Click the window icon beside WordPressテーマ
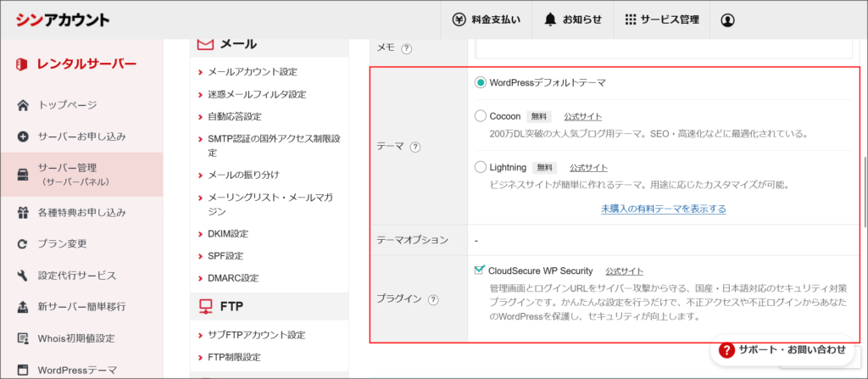Image resolution: width=868 pixels, height=379 pixels. pyautogui.click(x=23, y=370)
